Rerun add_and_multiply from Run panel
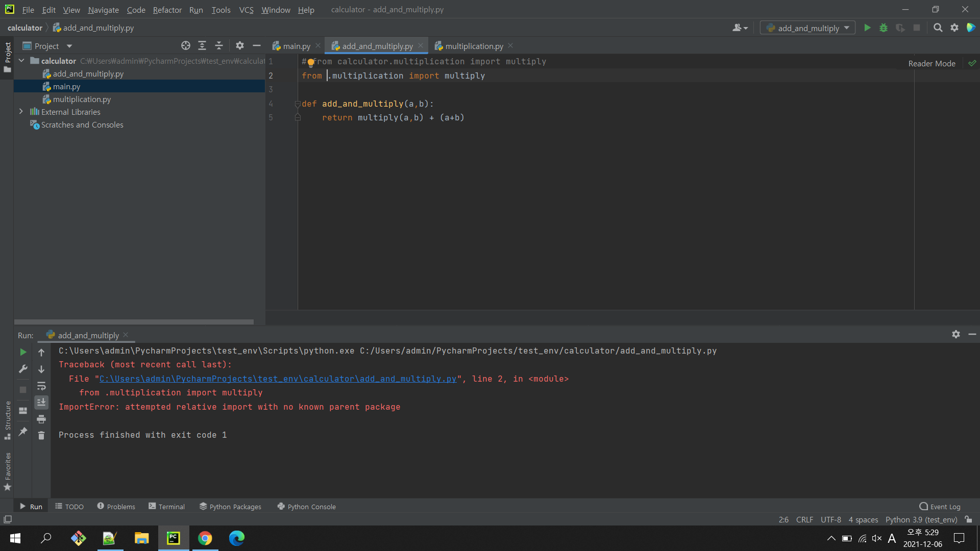980x551 pixels. [23, 352]
